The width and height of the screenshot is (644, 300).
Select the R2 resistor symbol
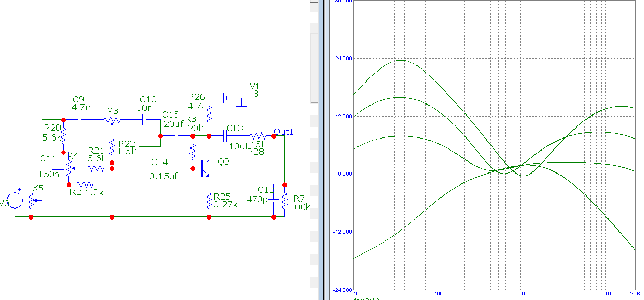pos(85,184)
